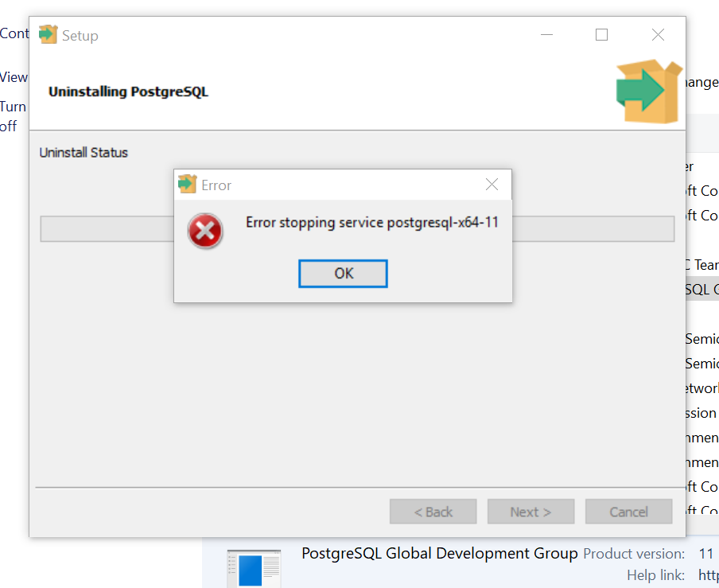Click the uninstall progress bar
This screenshot has width=719, height=588.
(357, 229)
